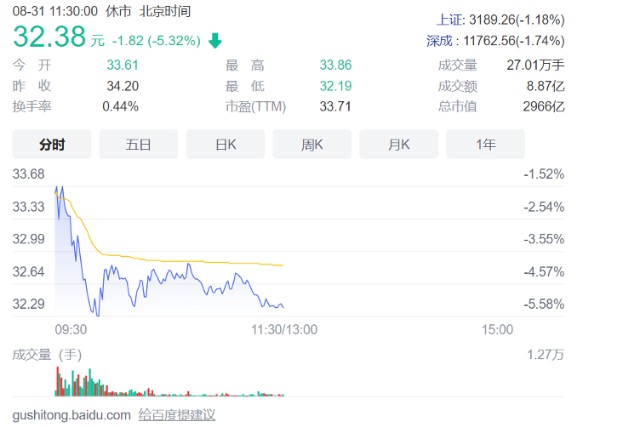Click the yellow average price line
The image size is (640, 427).
(x=184, y=261)
